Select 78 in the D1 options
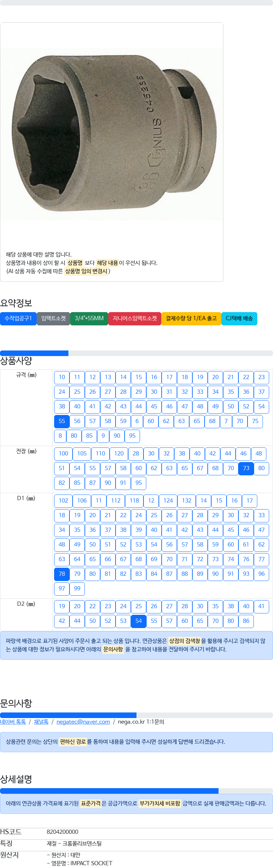The width and height of the screenshot is (273, 868). [62, 574]
